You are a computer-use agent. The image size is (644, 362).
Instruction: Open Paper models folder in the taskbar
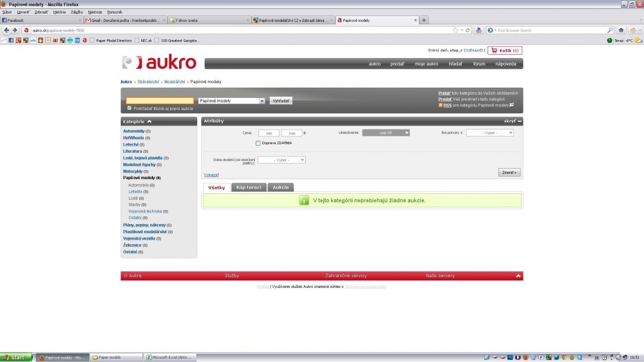116,357
